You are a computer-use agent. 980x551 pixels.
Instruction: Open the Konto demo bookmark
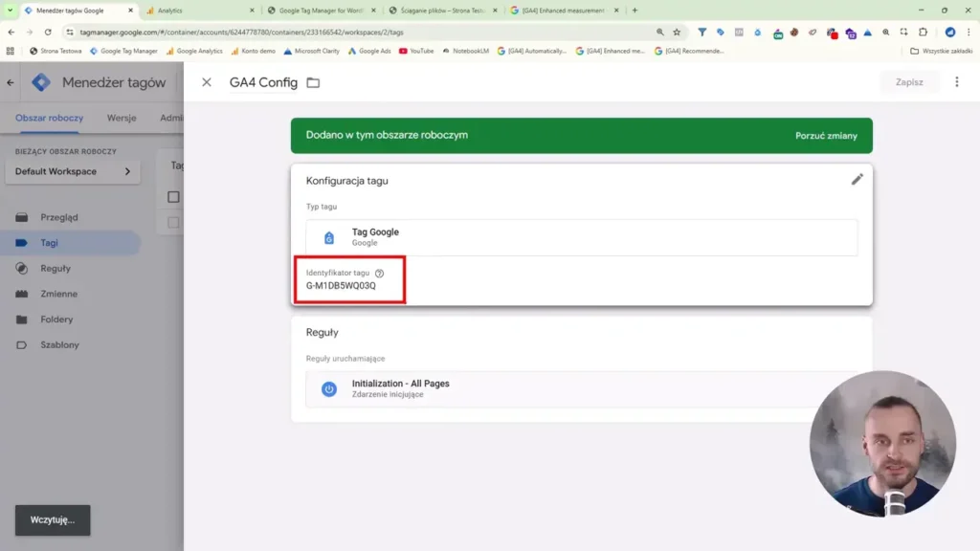pos(253,52)
